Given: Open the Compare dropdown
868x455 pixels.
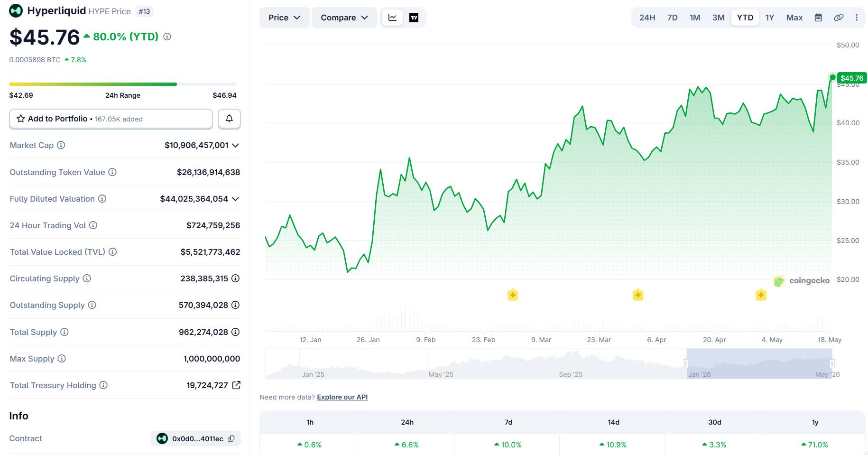Looking at the screenshot, I should (x=344, y=18).
